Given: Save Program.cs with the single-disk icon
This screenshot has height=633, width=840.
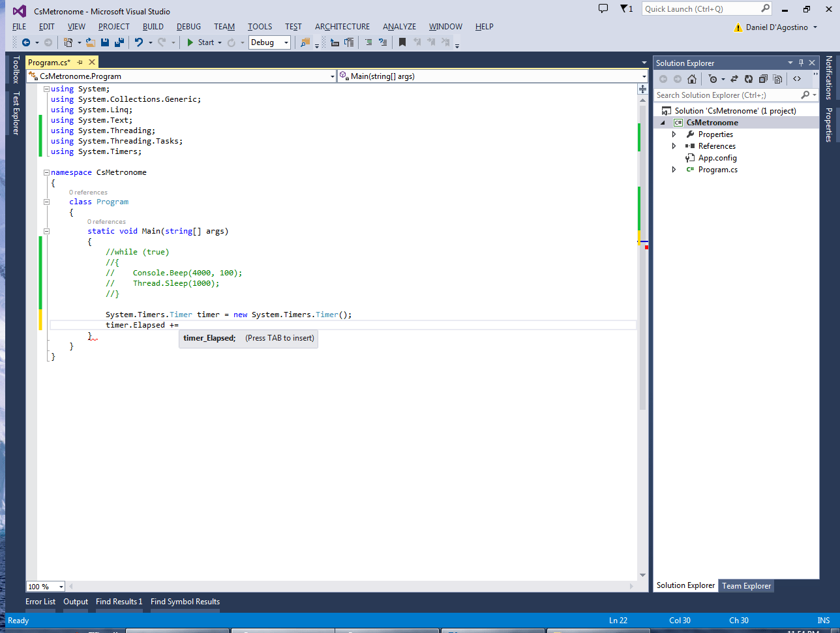Looking at the screenshot, I should [105, 42].
